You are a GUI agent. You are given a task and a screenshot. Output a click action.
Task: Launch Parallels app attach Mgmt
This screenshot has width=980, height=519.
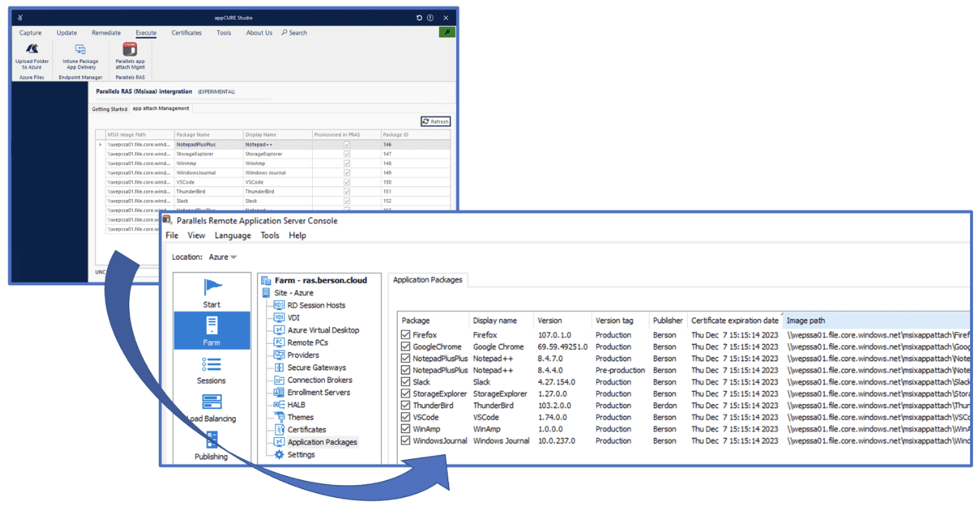tap(130, 56)
